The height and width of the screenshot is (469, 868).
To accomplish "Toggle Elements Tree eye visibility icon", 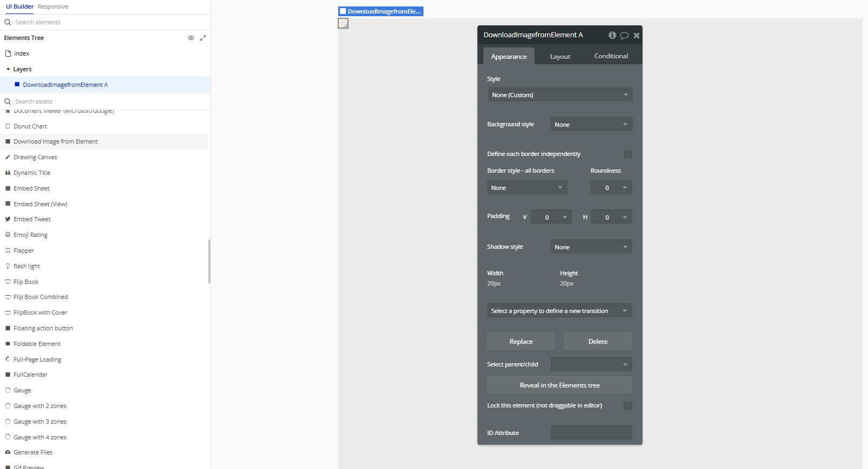I will click(191, 38).
